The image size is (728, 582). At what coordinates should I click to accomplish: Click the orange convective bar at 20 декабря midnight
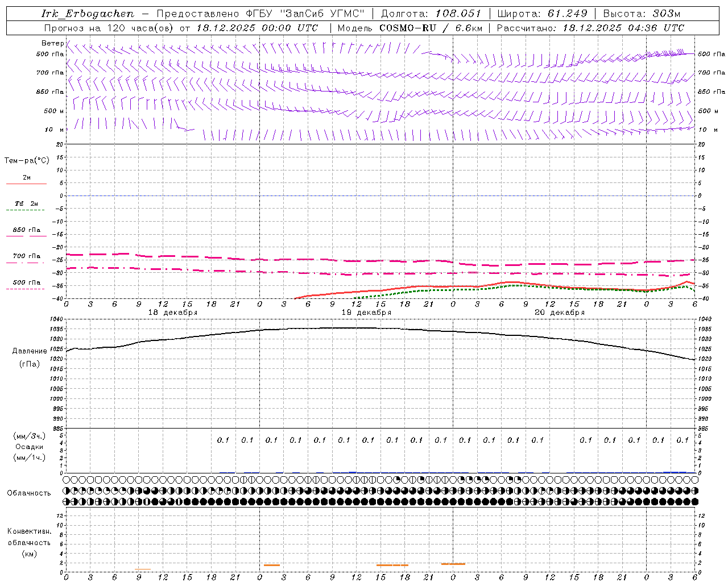pos(453,564)
